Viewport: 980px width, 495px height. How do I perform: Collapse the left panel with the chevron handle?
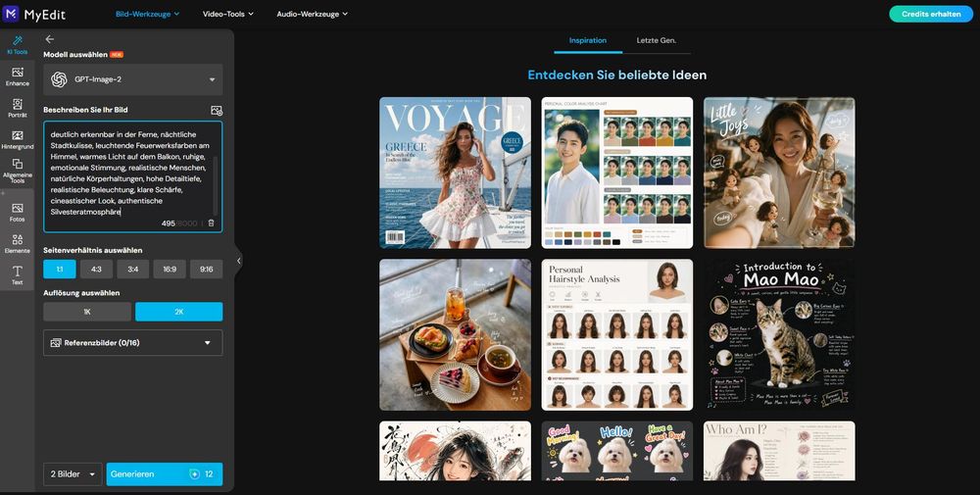(238, 261)
